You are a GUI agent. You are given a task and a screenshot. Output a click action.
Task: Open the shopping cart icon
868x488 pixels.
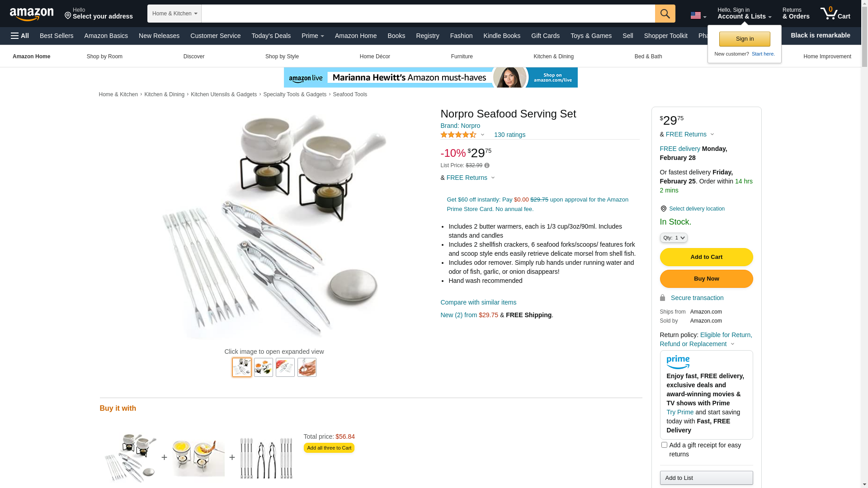click(835, 14)
